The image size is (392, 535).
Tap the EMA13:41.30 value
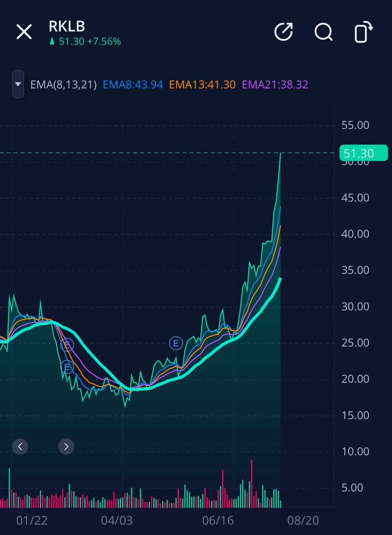[x=202, y=85]
